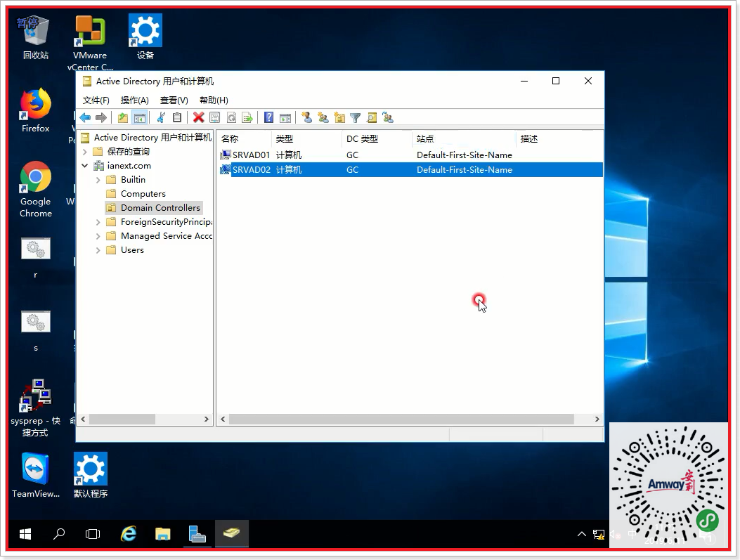Screen dimensions: 740x560
Task: Select the Users container in the tree
Action: (132, 250)
